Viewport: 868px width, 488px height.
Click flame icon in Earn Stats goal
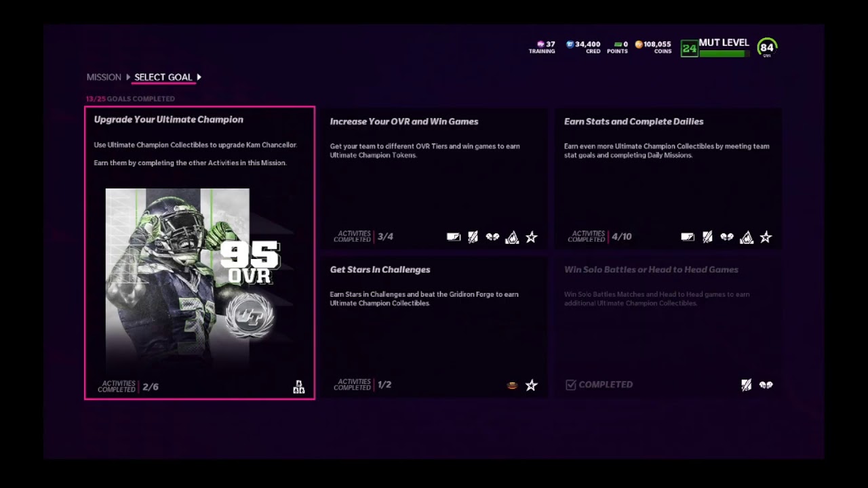[x=747, y=237]
